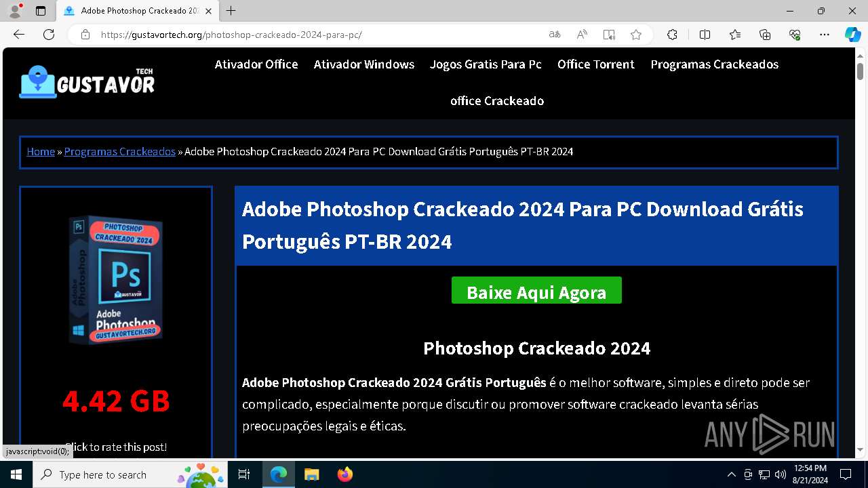
Task: Launch Firefox from taskbar
Action: click(x=344, y=474)
